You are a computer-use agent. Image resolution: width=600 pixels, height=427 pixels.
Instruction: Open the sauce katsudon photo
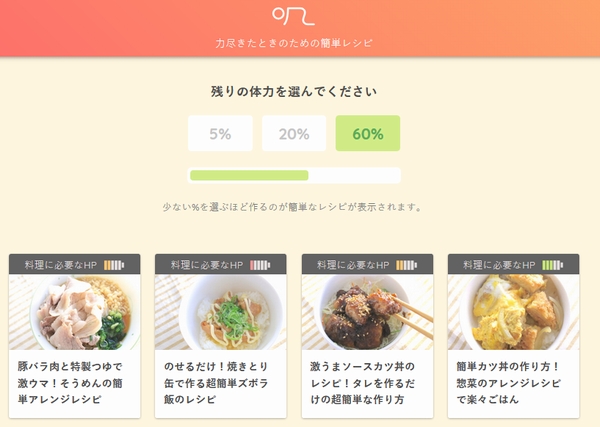point(367,312)
